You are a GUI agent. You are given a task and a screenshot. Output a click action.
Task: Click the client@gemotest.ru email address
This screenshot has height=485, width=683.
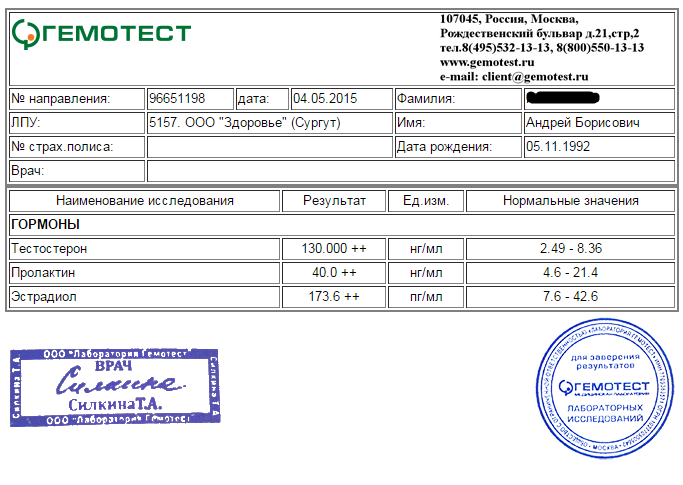(x=535, y=76)
